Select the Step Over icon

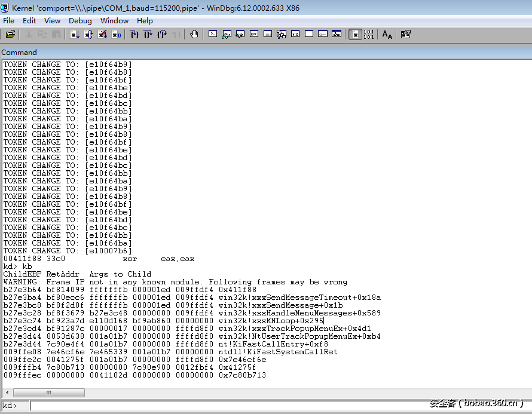click(x=147, y=34)
